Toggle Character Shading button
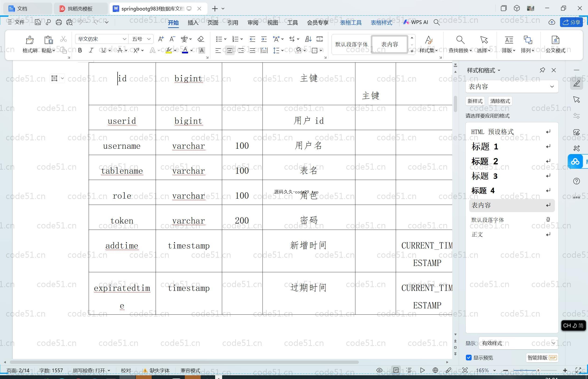Image resolution: width=588 pixels, height=379 pixels. [x=202, y=50]
